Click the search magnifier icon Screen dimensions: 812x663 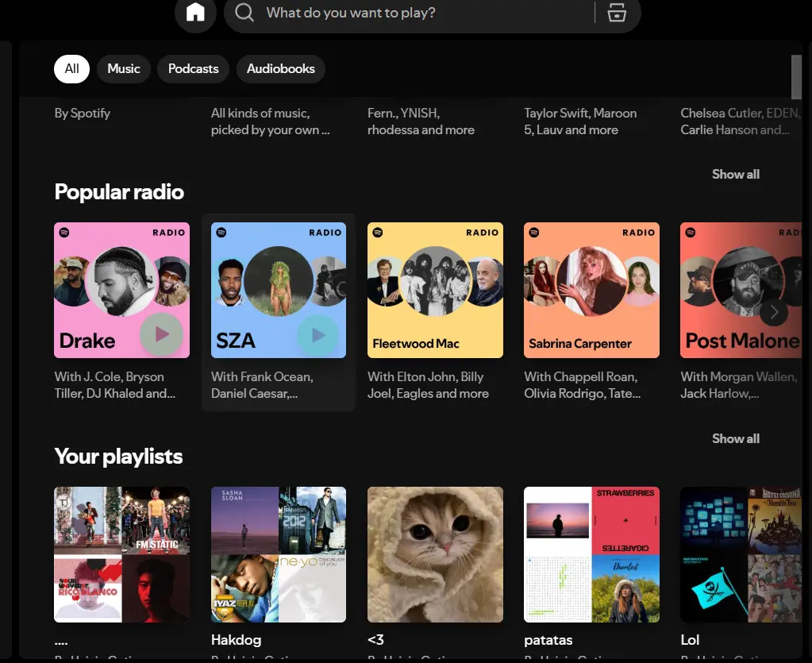click(244, 13)
